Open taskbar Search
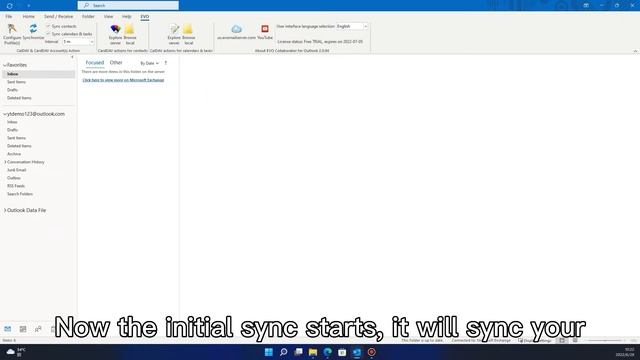The height and width of the screenshot is (360, 640). [283, 352]
